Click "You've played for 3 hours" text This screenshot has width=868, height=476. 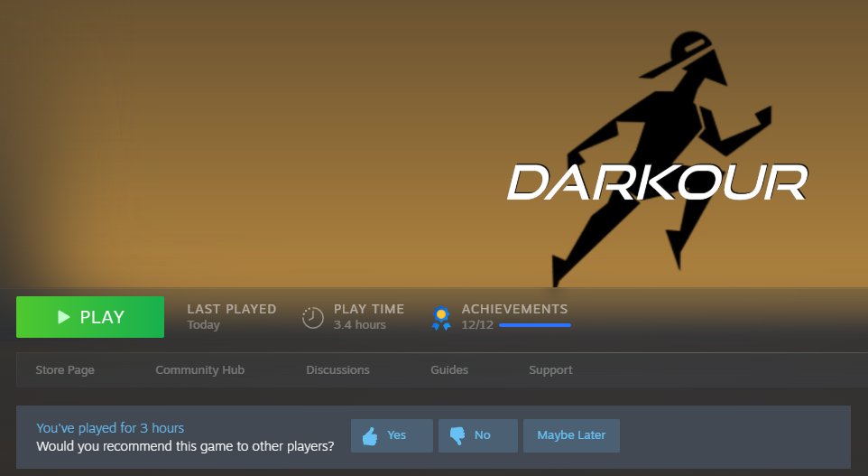pos(110,428)
